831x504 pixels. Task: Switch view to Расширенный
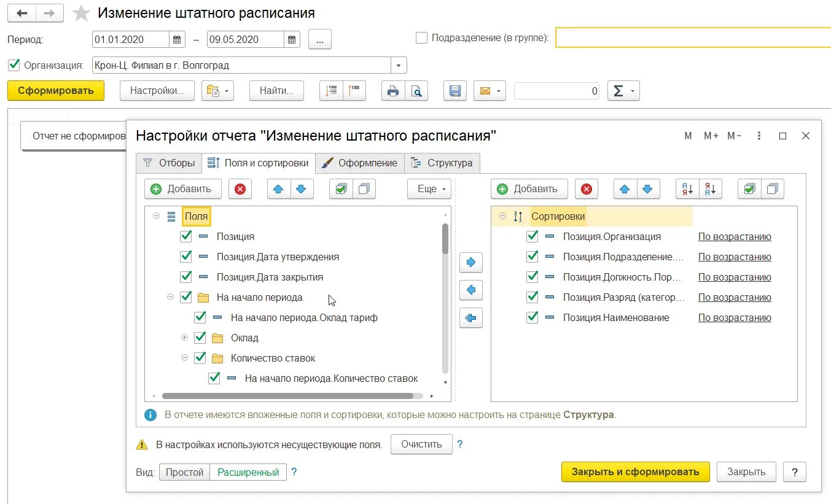coord(248,472)
